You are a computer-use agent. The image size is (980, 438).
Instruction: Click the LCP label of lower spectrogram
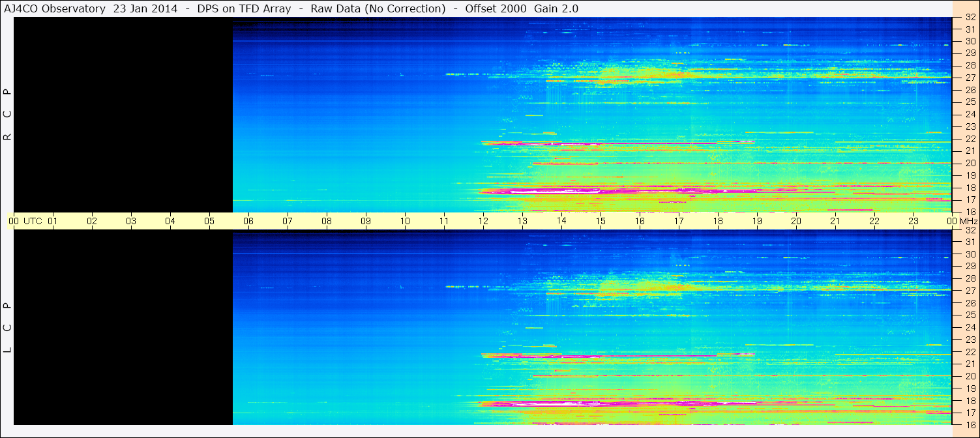(7, 327)
